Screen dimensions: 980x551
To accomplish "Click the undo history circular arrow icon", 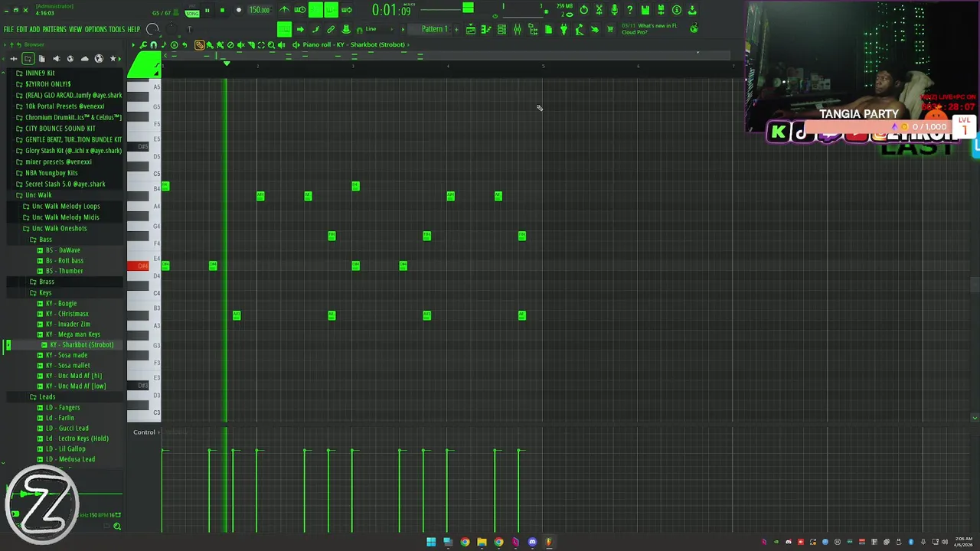I will (584, 10).
